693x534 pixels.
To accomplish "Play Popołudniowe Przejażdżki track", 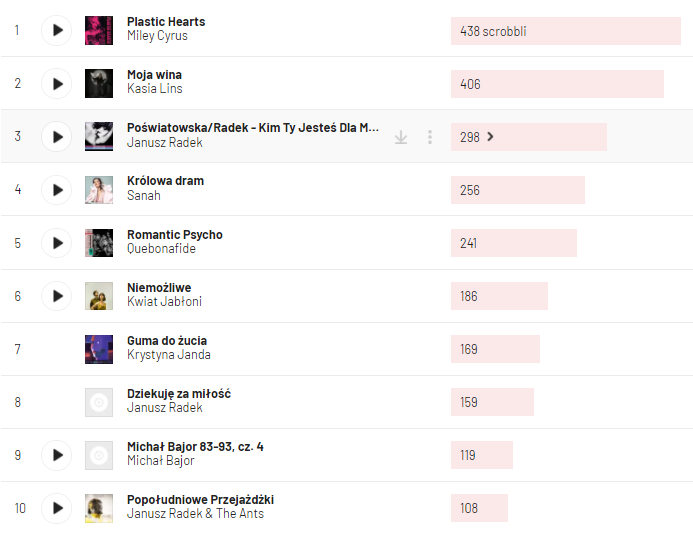I will pos(57,508).
